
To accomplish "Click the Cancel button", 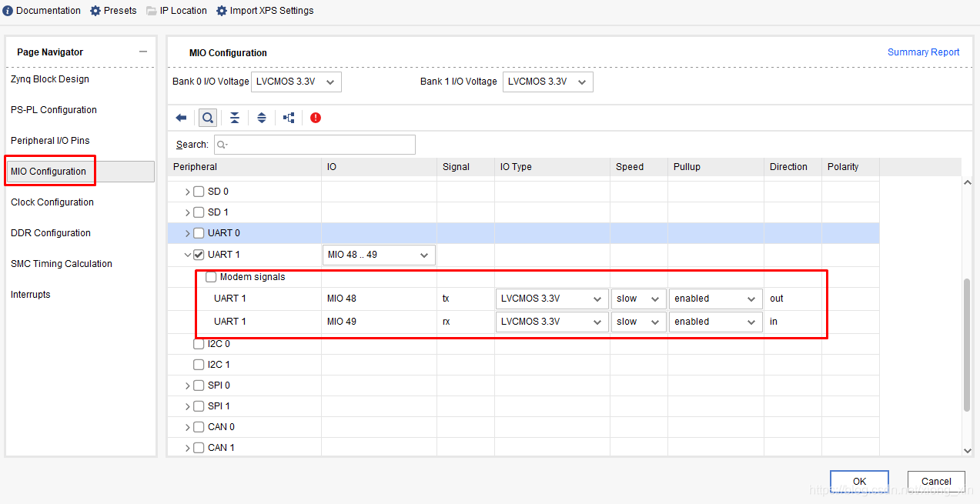I will pyautogui.click(x=936, y=482).
